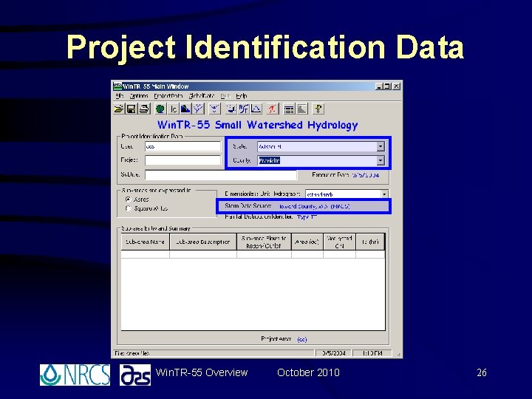Click the R/T chart toolbar icon
This screenshot has width=532, height=399.
point(243,109)
